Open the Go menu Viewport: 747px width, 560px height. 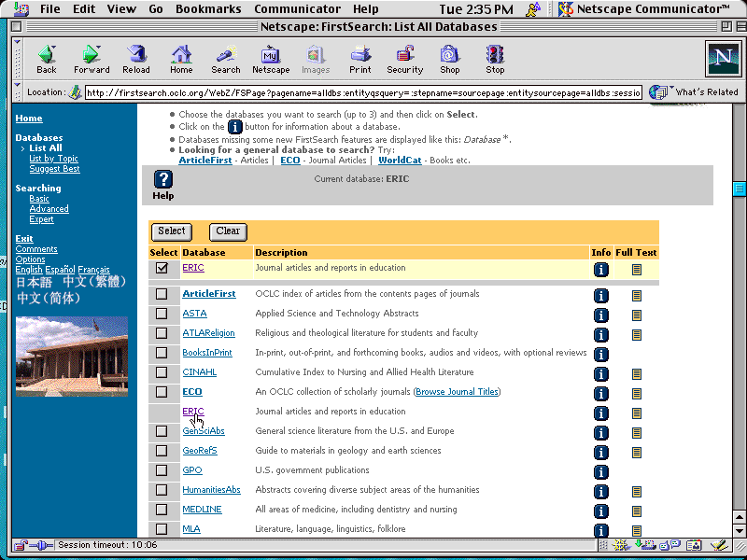pos(156,9)
